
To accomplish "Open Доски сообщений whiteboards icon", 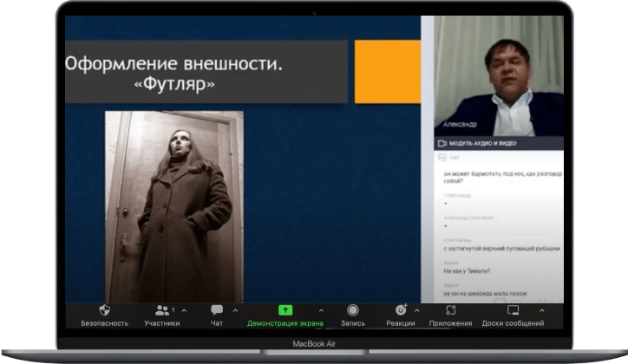I will click(513, 310).
